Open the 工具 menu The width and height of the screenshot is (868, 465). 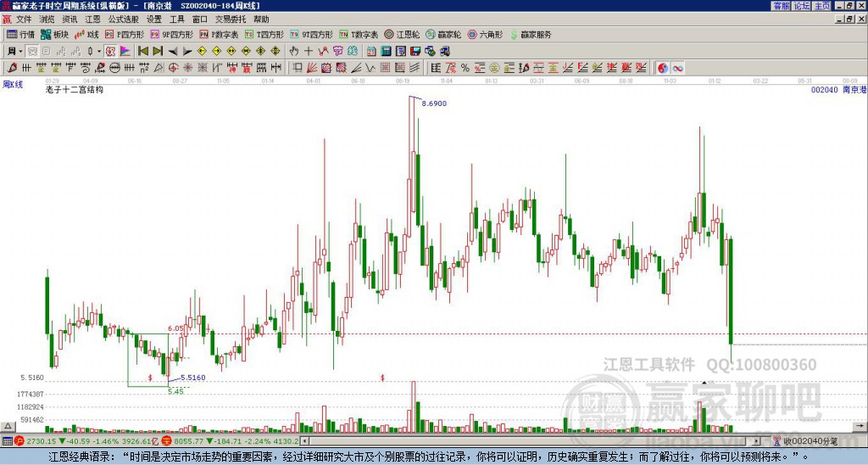coord(176,20)
